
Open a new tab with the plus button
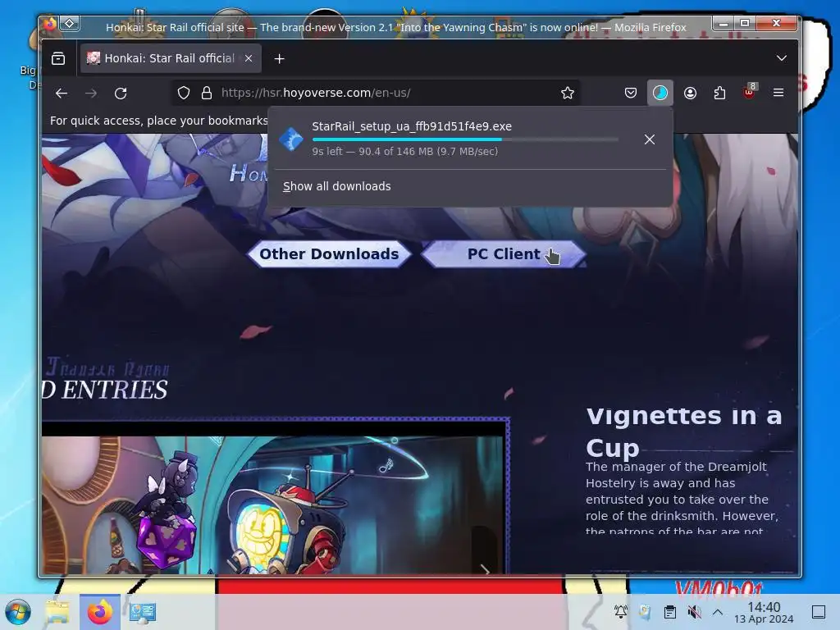pyautogui.click(x=279, y=59)
